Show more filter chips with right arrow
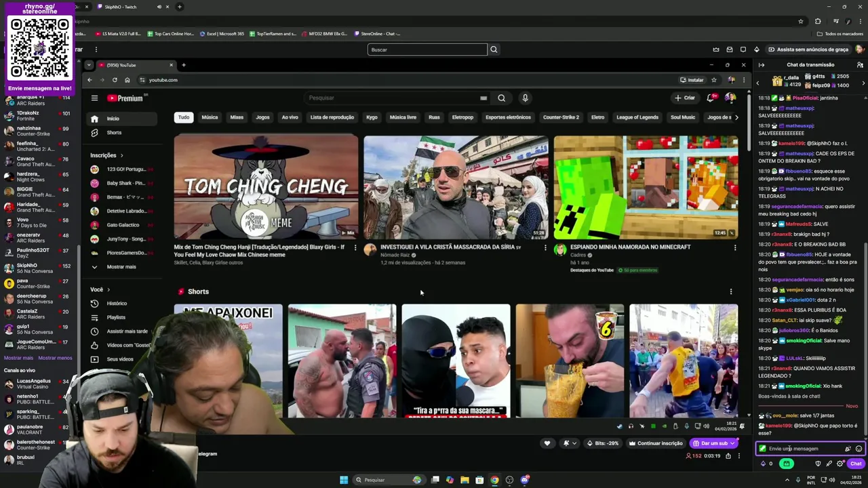The height and width of the screenshot is (488, 868). pos(736,117)
